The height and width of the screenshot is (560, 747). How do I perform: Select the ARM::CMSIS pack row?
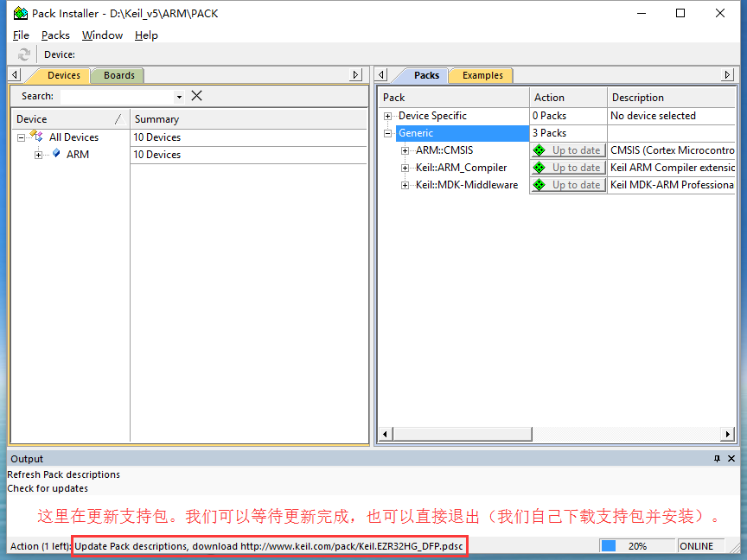click(444, 150)
